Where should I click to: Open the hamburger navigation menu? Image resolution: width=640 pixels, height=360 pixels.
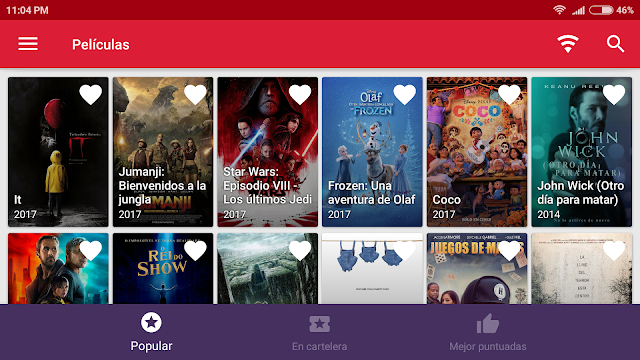click(28, 44)
